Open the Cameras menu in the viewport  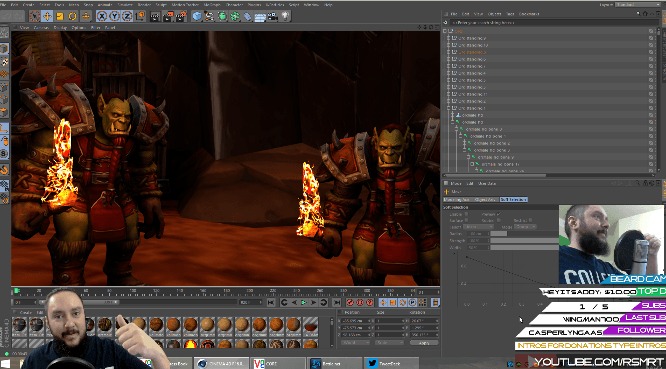[41, 27]
